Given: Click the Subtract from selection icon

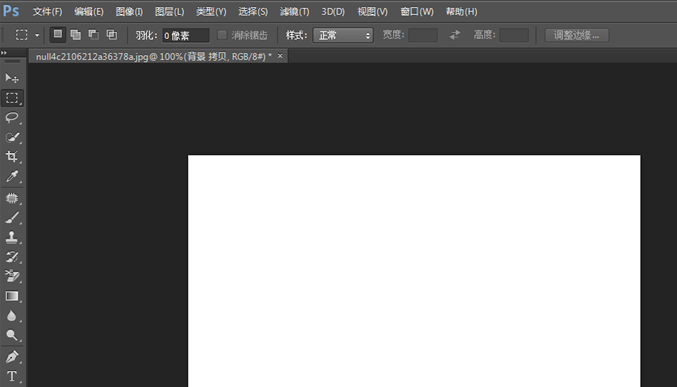Looking at the screenshot, I should coord(94,35).
